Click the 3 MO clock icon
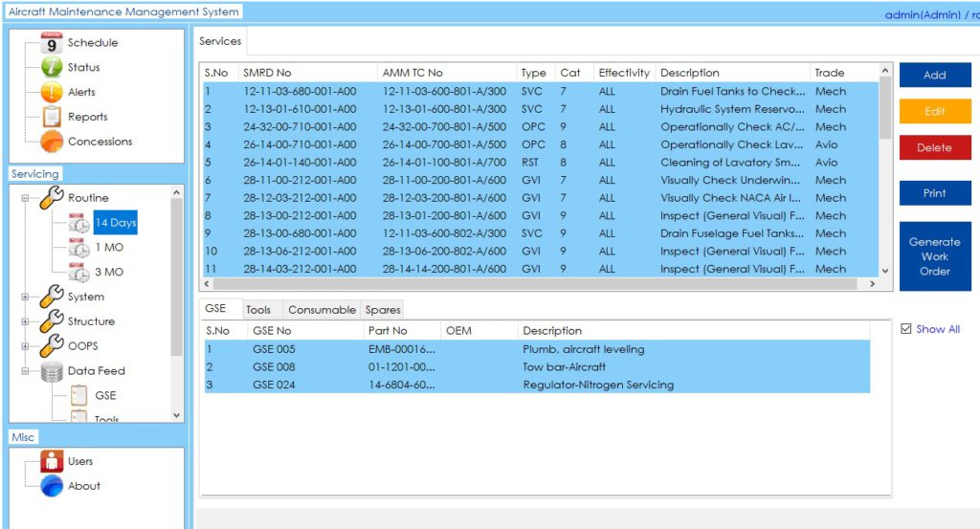This screenshot has width=980, height=529. 78,272
